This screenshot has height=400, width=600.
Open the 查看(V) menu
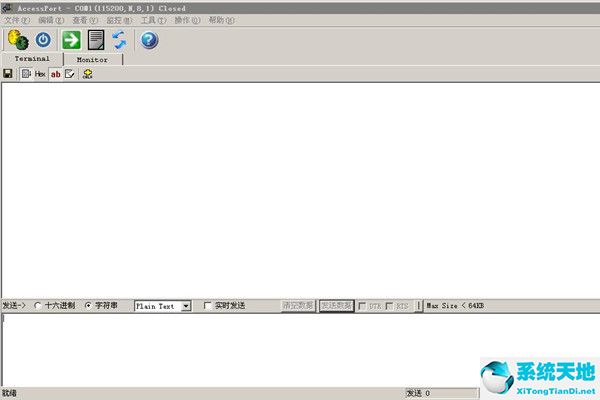[x=85, y=20]
